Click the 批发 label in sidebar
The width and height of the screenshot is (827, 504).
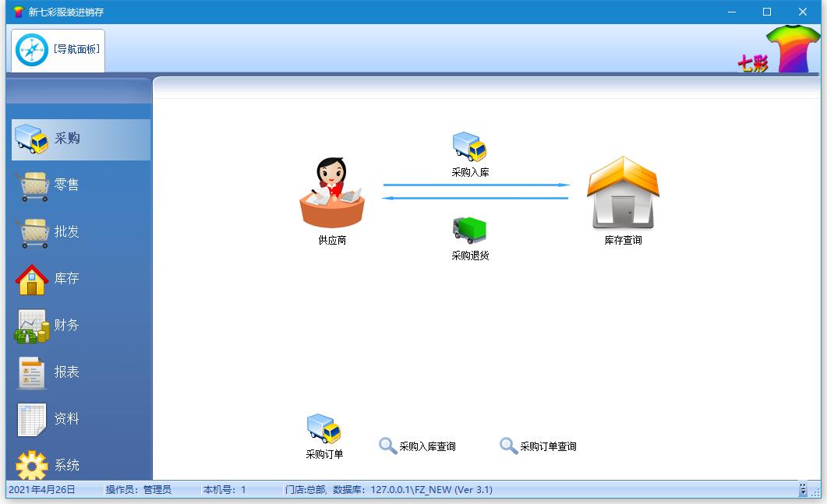(x=66, y=232)
